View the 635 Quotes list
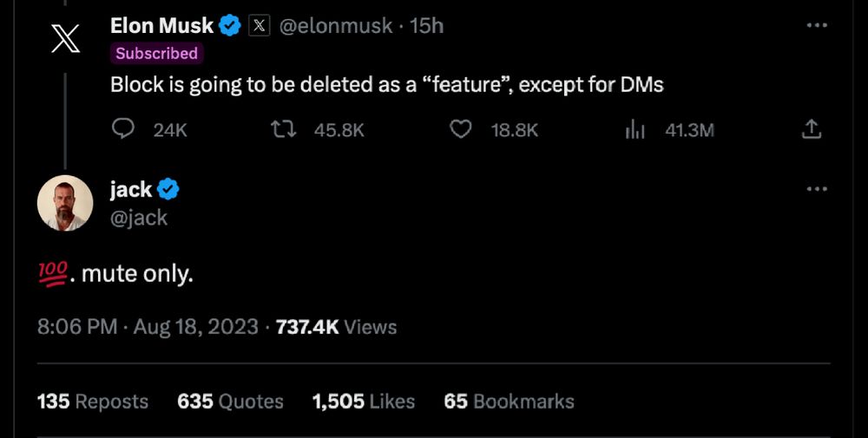 [230, 402]
